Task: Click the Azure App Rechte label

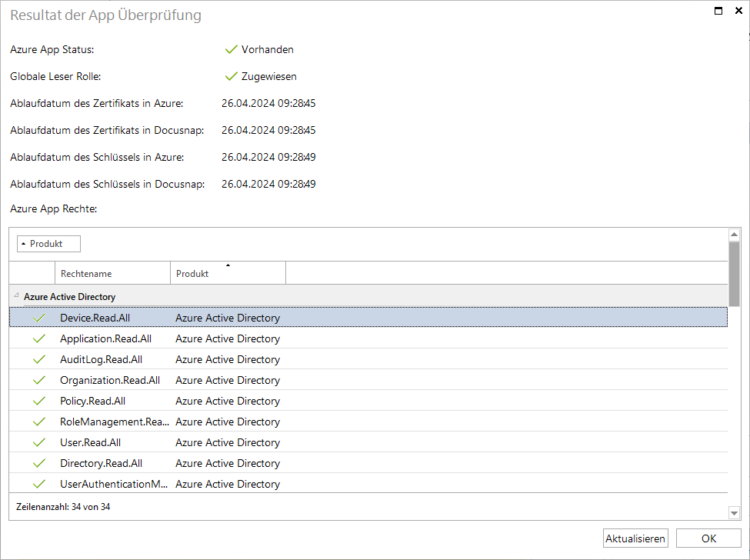Action: click(x=54, y=209)
